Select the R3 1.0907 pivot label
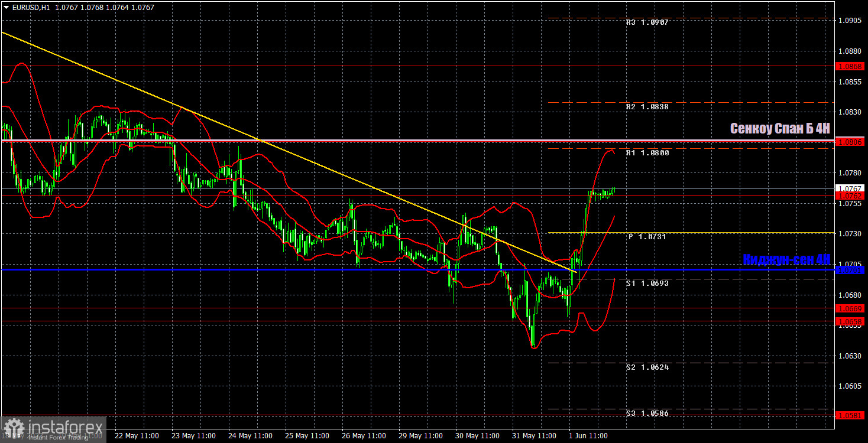 pyautogui.click(x=647, y=22)
